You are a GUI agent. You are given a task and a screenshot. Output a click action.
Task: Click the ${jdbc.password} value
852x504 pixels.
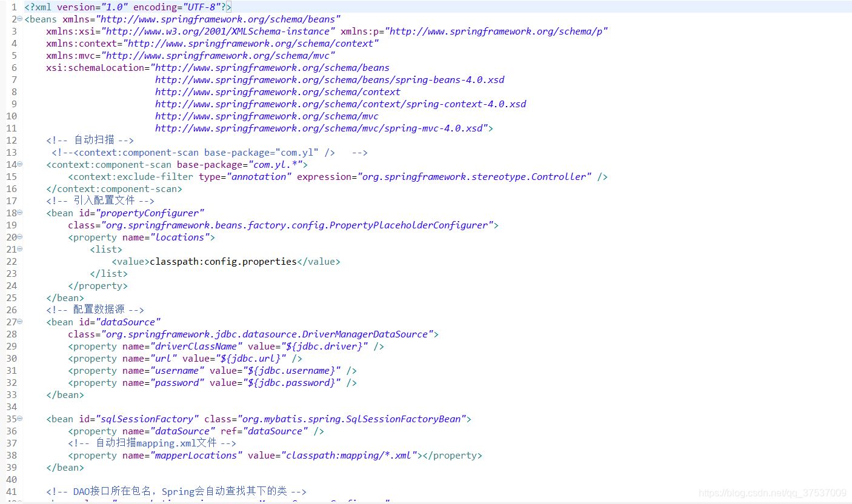pos(293,383)
